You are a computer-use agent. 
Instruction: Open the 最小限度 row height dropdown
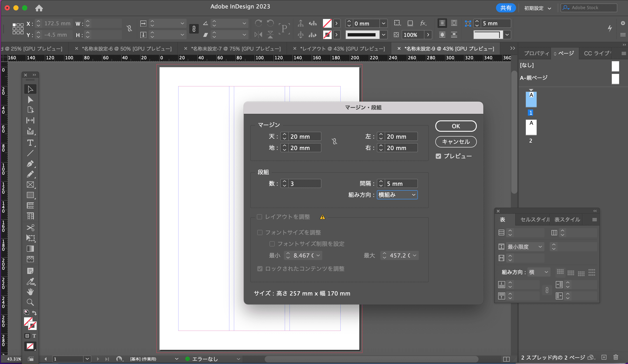tap(525, 247)
